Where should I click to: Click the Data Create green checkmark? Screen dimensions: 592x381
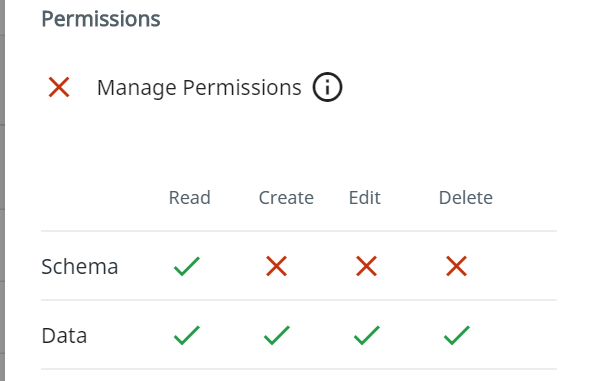click(x=277, y=335)
